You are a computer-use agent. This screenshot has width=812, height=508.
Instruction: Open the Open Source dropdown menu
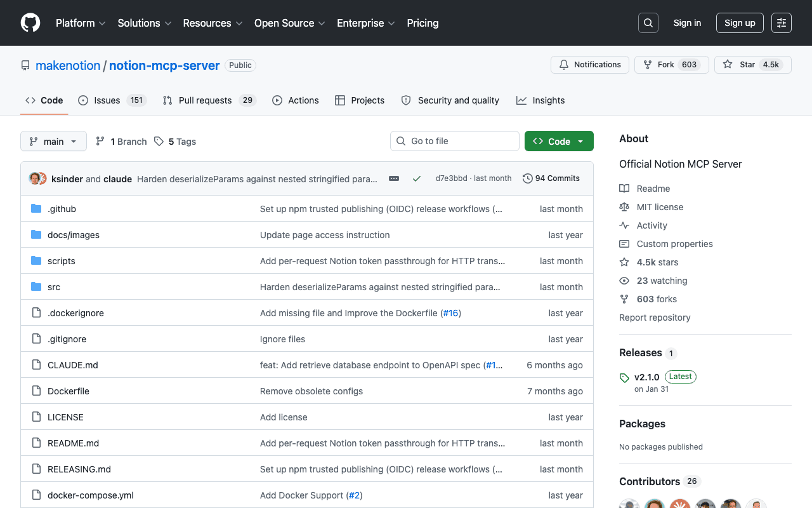[290, 23]
